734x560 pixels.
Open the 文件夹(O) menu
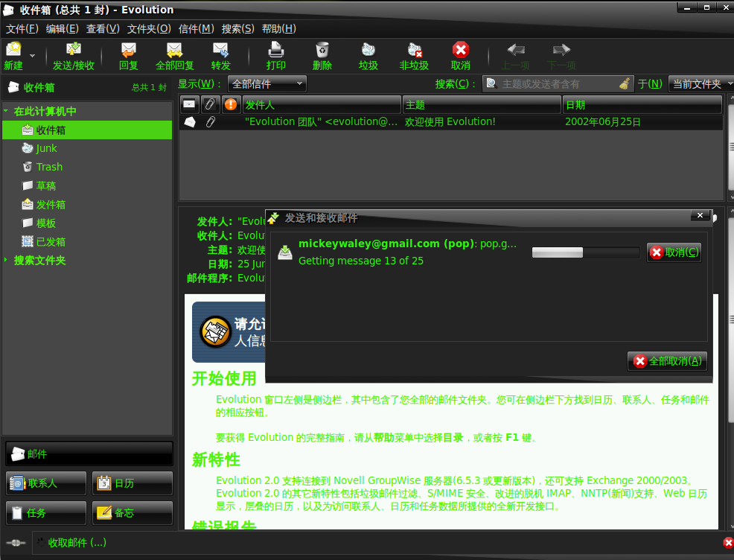[x=150, y=28]
